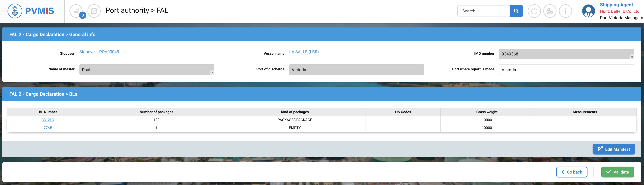Click the information icon
This screenshot has height=185, width=644.
click(x=565, y=11)
